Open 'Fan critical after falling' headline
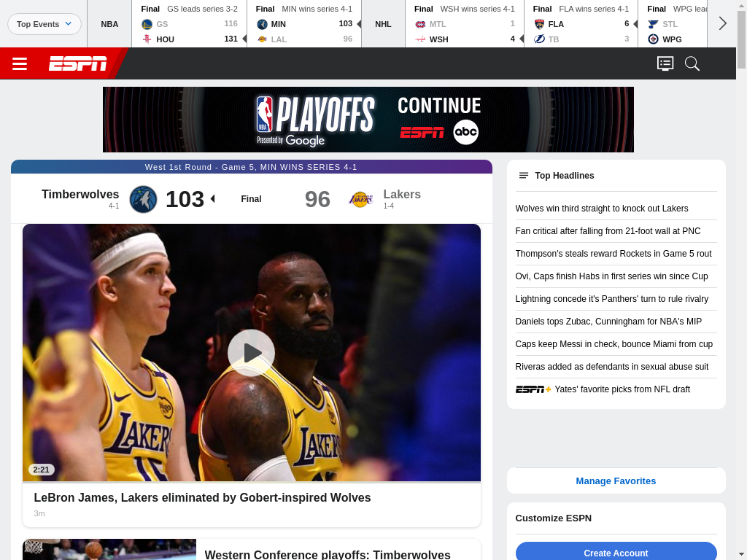 608,231
